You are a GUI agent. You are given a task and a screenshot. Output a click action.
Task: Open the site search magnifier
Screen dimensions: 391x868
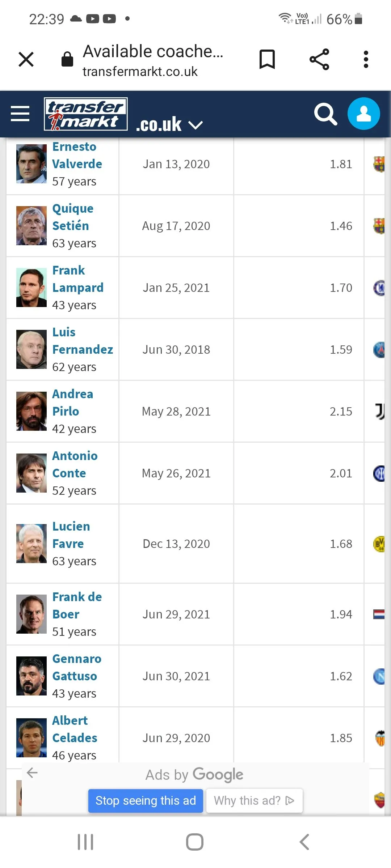pos(325,114)
